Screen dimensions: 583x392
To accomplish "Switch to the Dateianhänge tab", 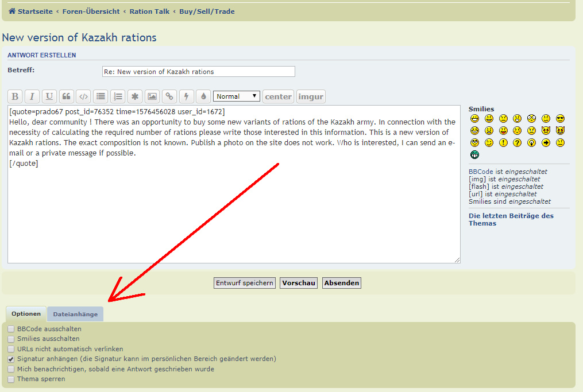I will point(75,314).
